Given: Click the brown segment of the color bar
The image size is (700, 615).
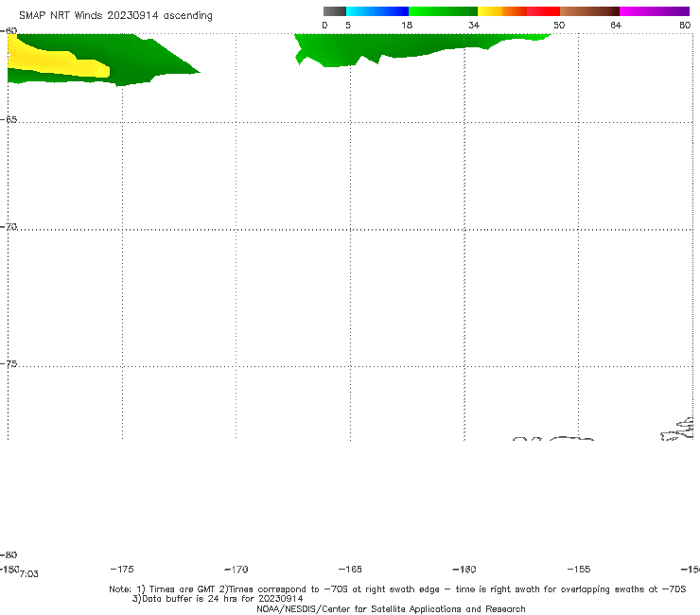Looking at the screenshot, I should coord(589,11).
